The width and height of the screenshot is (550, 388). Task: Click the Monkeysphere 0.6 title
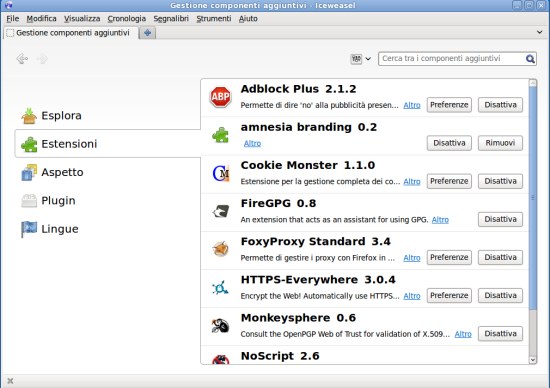tap(298, 318)
